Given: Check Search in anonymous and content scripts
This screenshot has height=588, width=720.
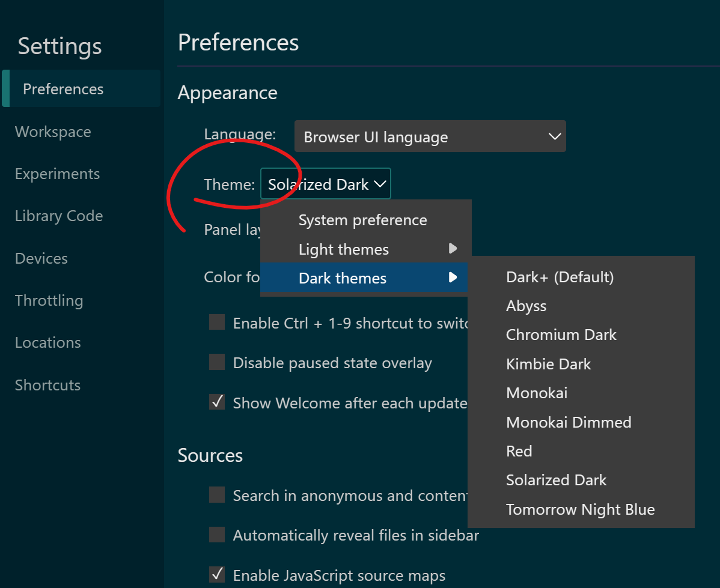Looking at the screenshot, I should pyautogui.click(x=217, y=495).
